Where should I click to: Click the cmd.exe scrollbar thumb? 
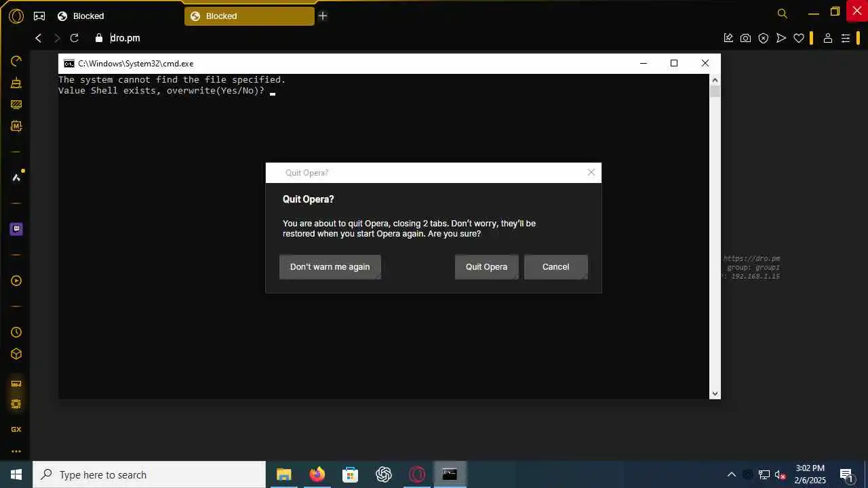pos(715,91)
